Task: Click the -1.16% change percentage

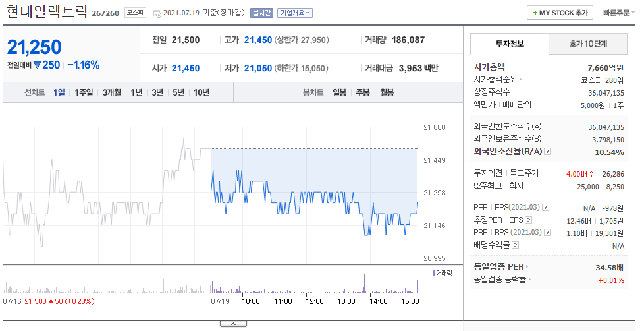Action: (84, 65)
